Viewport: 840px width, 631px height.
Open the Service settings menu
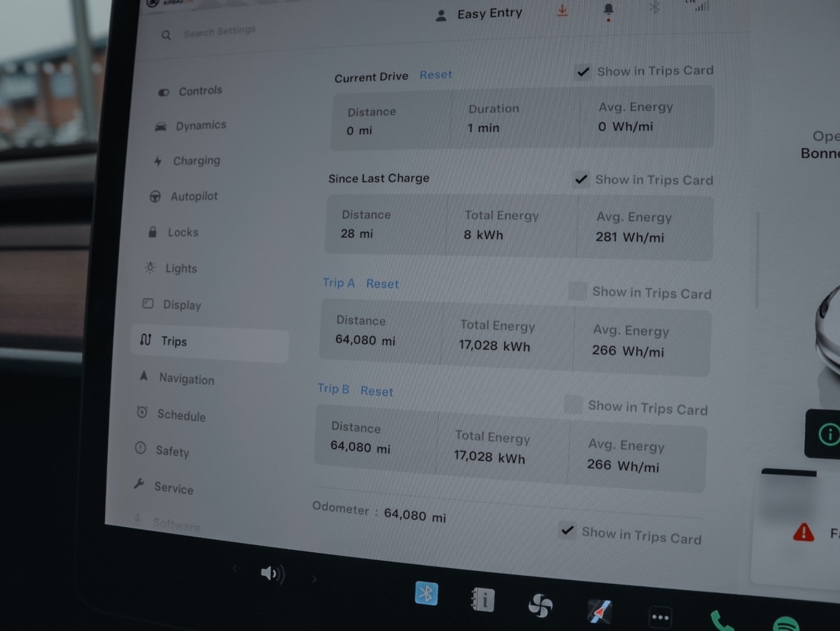(164, 487)
